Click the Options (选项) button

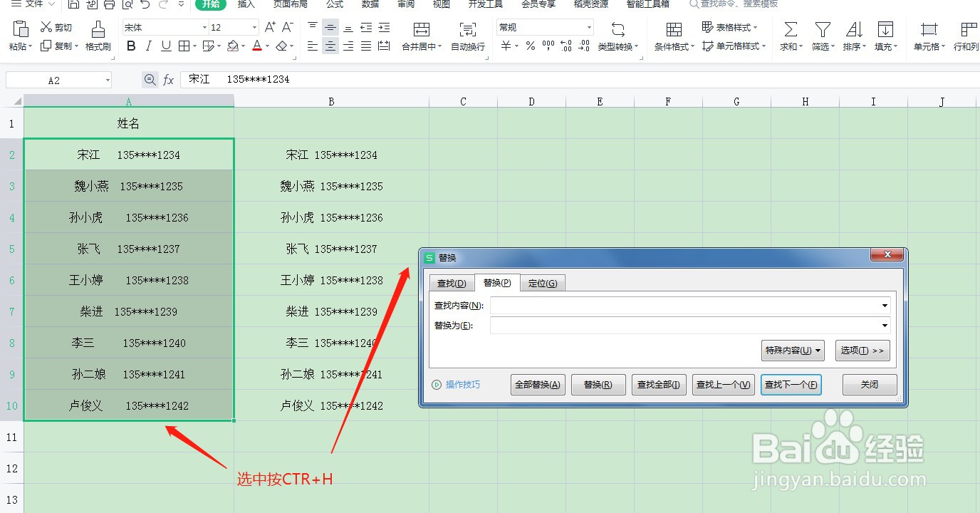(x=862, y=351)
